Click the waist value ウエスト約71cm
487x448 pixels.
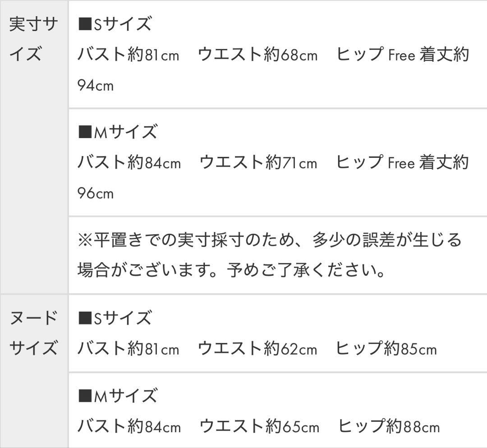click(258, 163)
